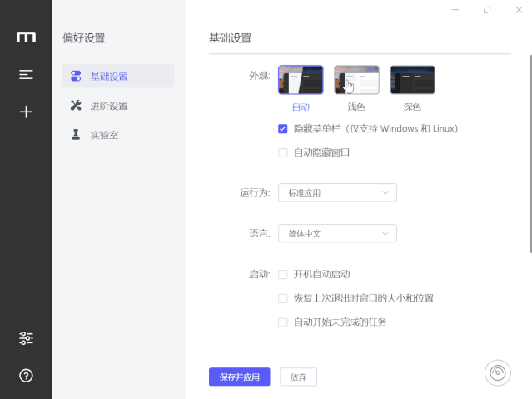
Task: Minimize the preferences window
Action: pyautogui.click(x=455, y=10)
